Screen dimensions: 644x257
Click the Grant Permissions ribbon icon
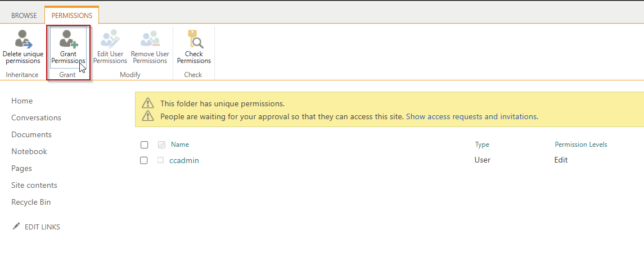click(69, 39)
